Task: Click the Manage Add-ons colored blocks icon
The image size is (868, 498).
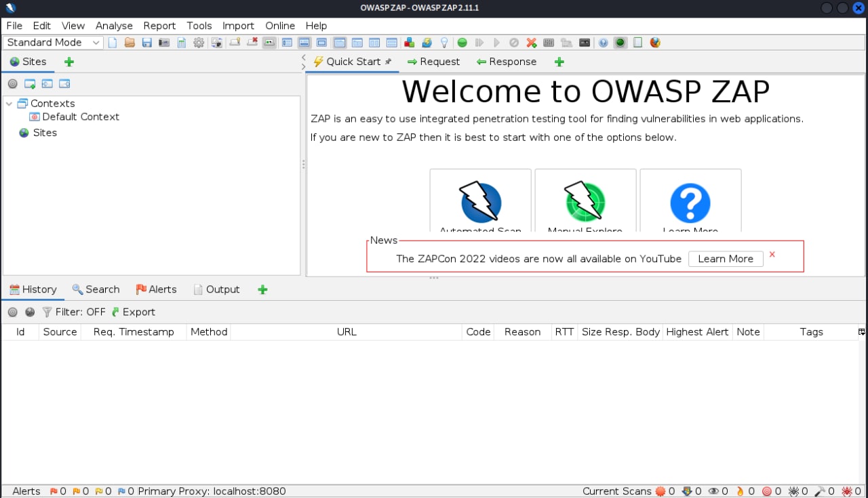Action: click(x=409, y=43)
